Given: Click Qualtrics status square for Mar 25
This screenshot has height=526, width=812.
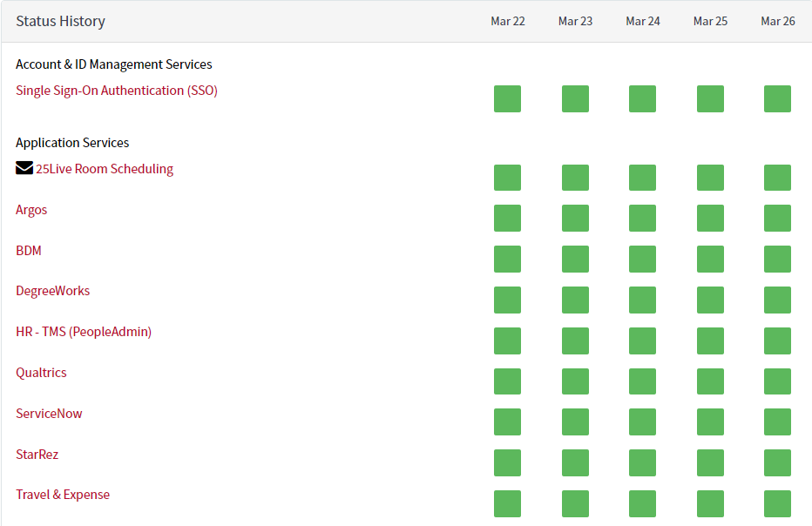Looking at the screenshot, I should (x=711, y=381).
